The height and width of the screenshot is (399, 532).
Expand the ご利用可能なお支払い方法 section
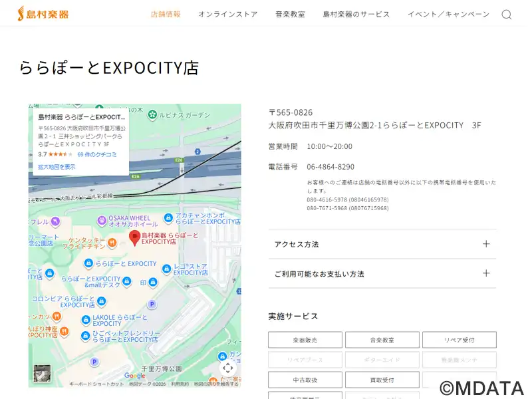382,273
